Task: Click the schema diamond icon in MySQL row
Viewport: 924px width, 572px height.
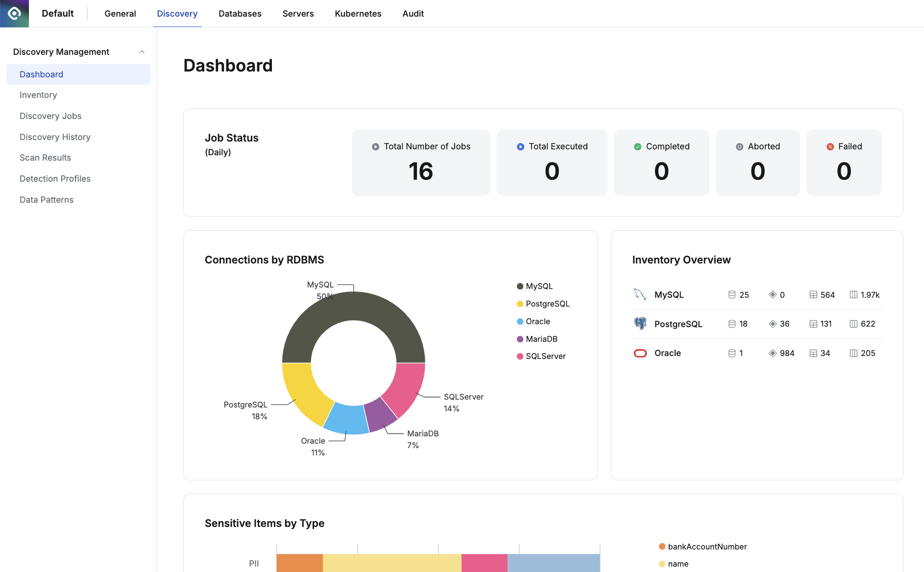Action: [x=773, y=294]
